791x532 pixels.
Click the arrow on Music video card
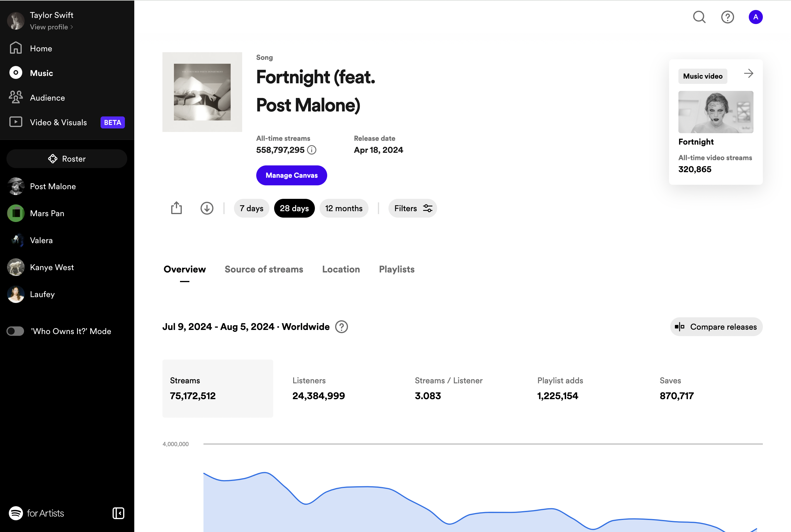click(748, 73)
